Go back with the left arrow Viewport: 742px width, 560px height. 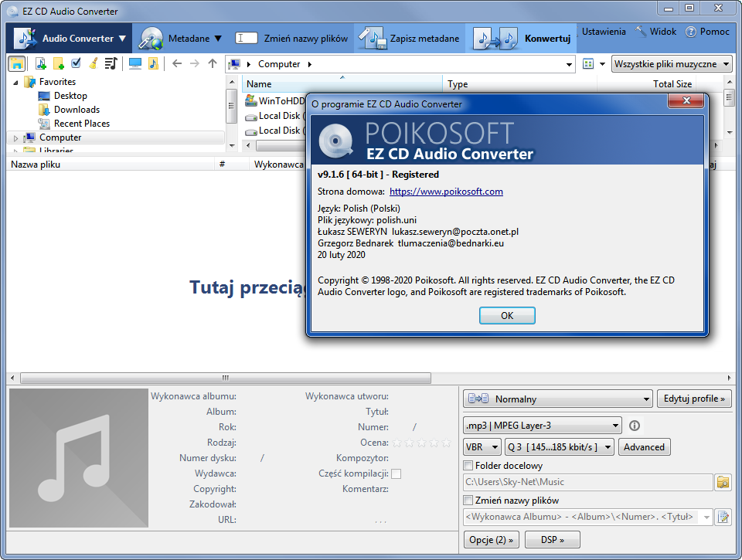coord(177,63)
